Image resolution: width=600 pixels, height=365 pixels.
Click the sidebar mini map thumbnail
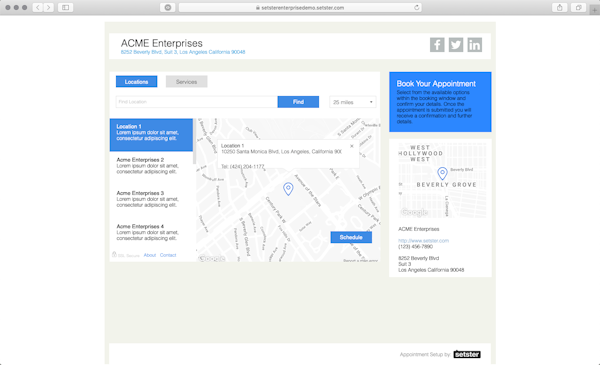click(x=442, y=180)
